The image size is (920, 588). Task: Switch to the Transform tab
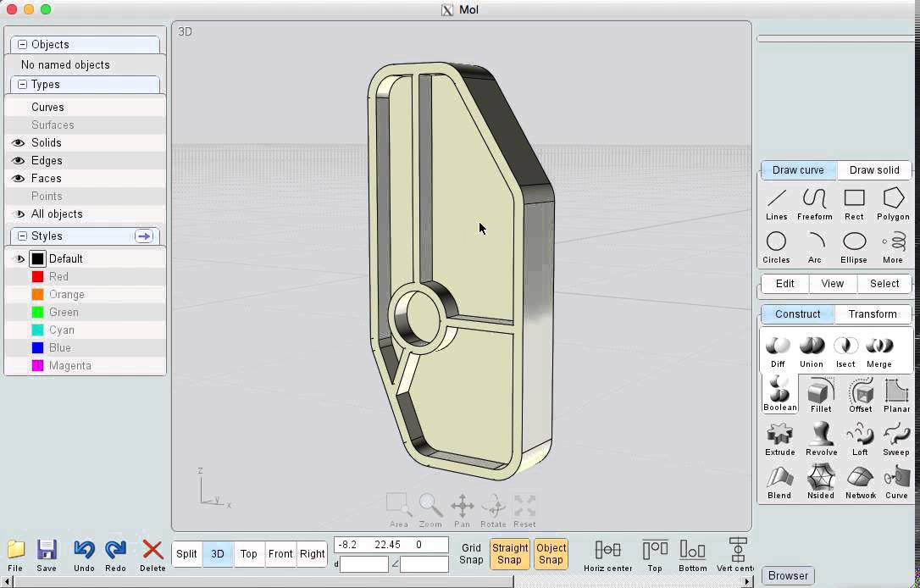pos(872,313)
